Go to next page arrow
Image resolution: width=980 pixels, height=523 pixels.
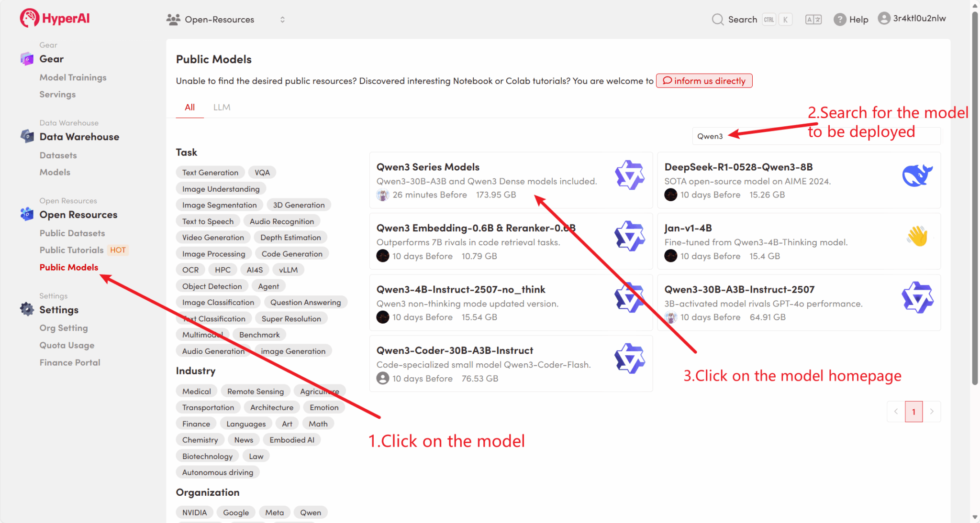(931, 412)
